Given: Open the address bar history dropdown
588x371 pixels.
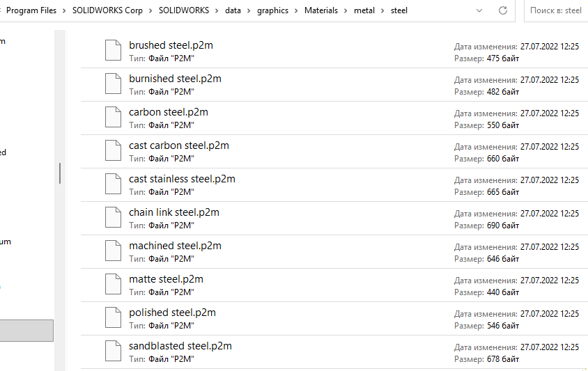Looking at the screenshot, I should (x=479, y=10).
